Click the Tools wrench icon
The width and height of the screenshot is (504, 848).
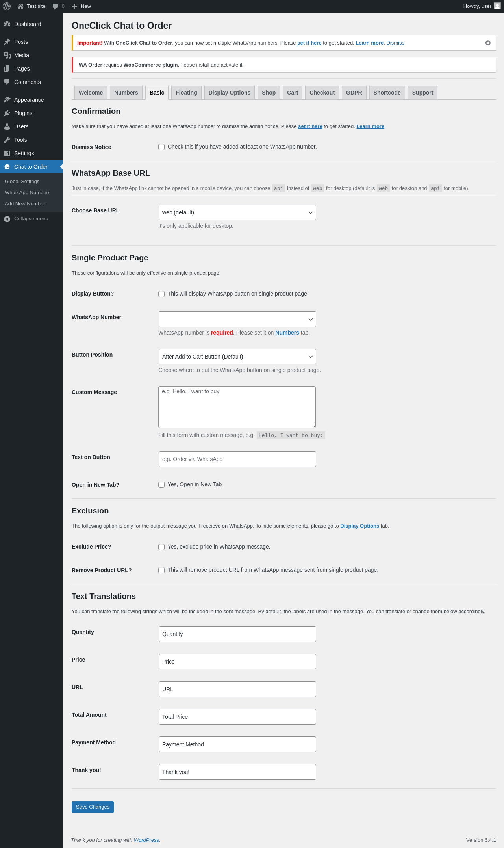click(7, 140)
